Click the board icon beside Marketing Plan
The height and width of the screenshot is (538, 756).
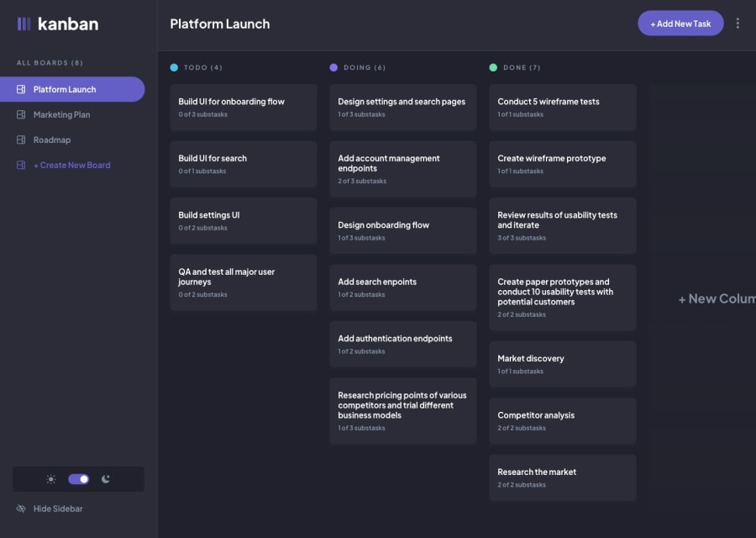pyautogui.click(x=21, y=115)
